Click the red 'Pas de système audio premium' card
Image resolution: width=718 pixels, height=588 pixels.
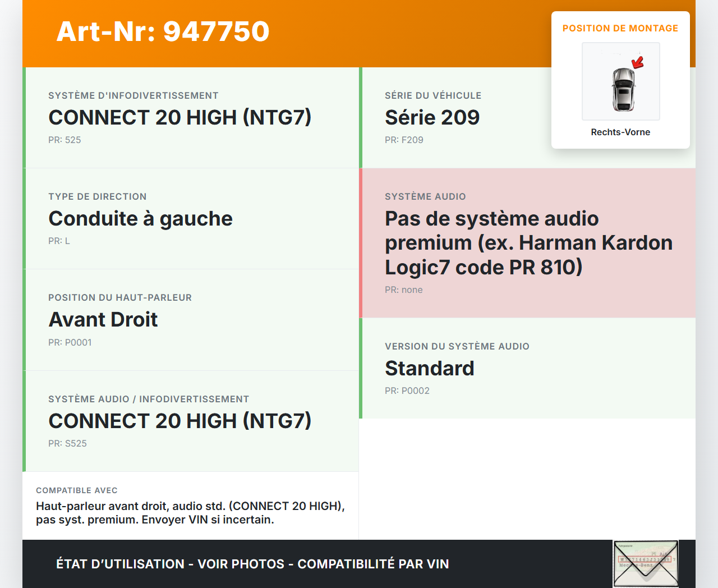click(528, 243)
